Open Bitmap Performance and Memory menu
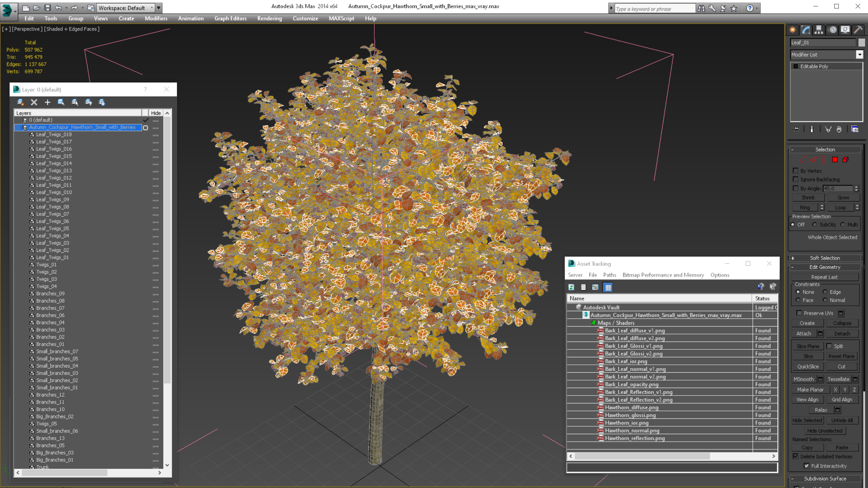This screenshot has height=488, width=868. click(x=663, y=275)
